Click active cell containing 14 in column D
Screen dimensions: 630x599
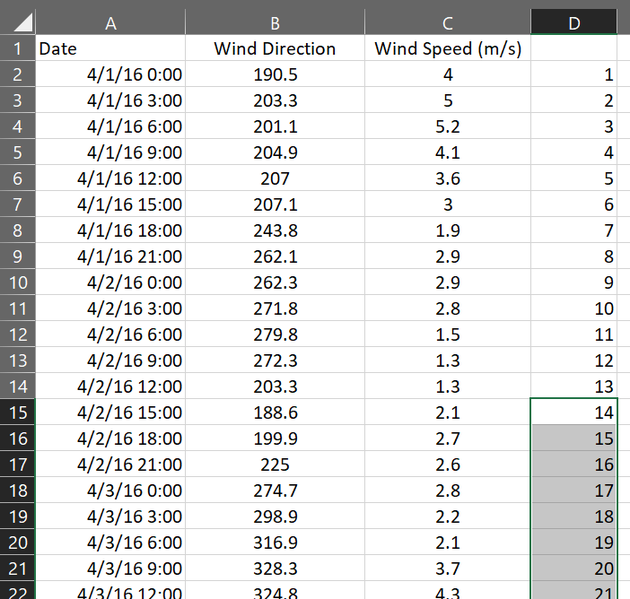pos(574,412)
